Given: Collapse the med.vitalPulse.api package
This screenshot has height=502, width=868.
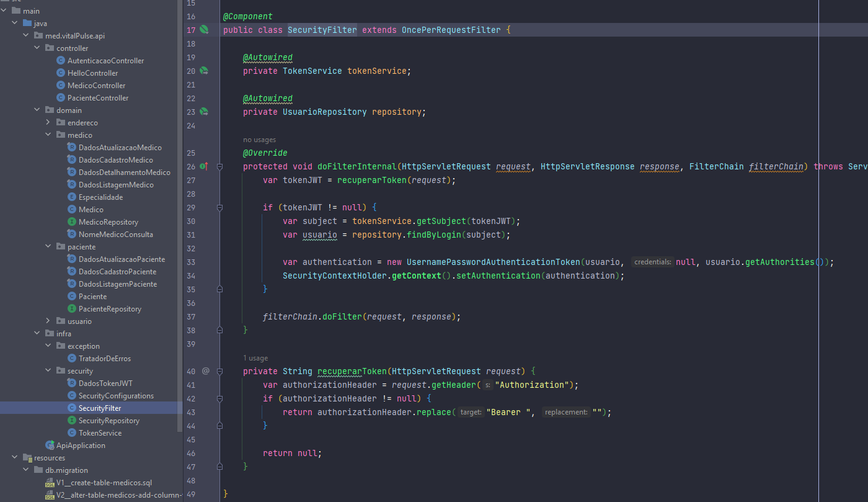Looking at the screenshot, I should point(25,36).
